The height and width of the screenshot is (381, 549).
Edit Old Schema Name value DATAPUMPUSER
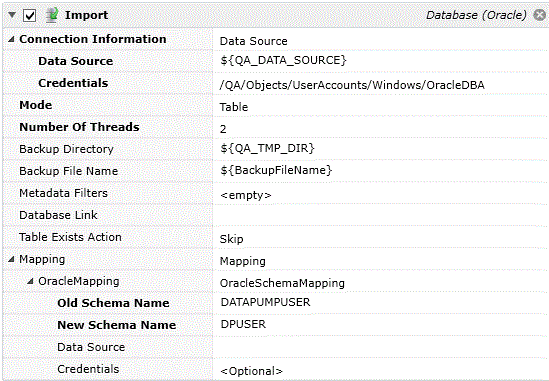coord(381,303)
